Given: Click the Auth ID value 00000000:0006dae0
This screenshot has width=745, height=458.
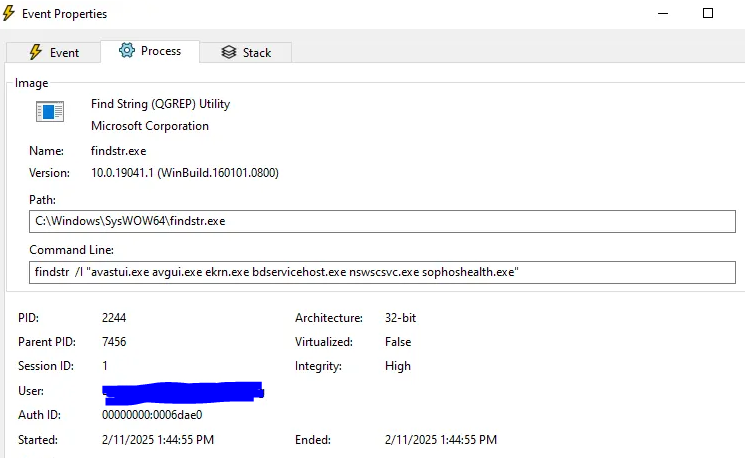Looking at the screenshot, I should point(152,415).
